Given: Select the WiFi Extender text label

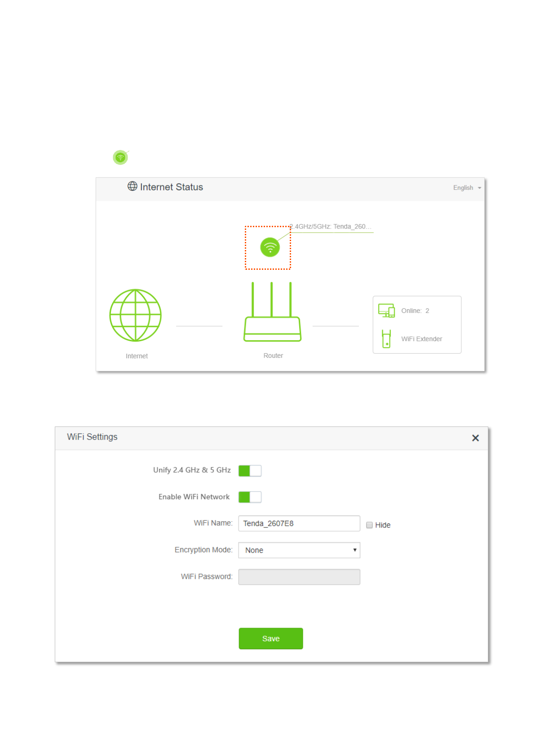Looking at the screenshot, I should coord(421,339).
